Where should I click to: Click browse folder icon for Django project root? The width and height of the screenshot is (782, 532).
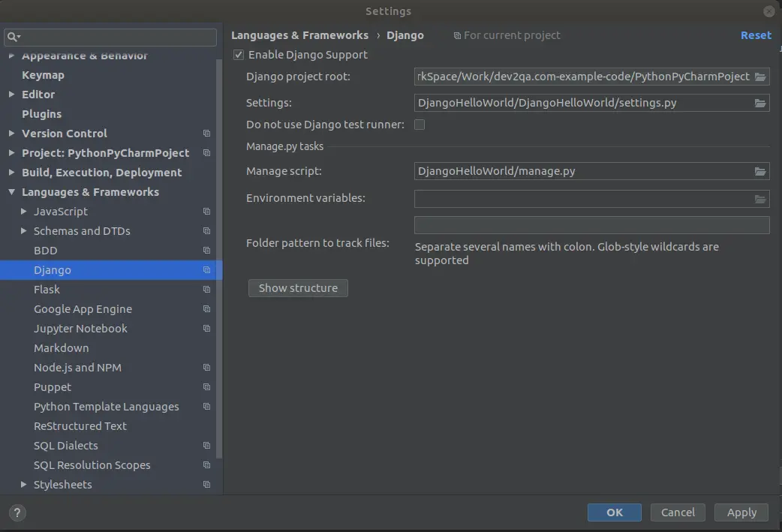pyautogui.click(x=760, y=77)
